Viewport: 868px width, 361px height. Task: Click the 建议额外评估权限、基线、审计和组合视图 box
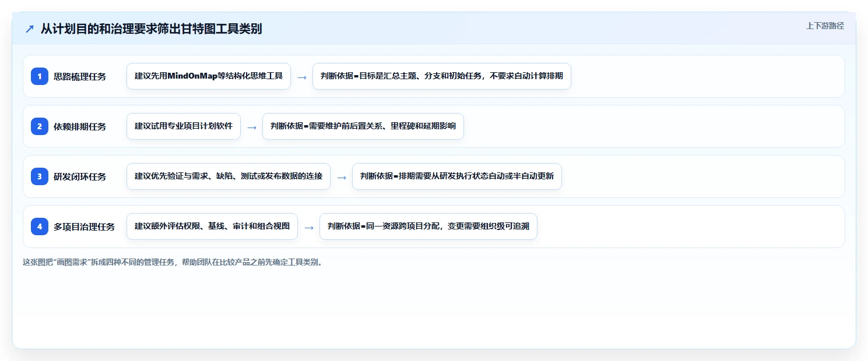click(x=212, y=226)
